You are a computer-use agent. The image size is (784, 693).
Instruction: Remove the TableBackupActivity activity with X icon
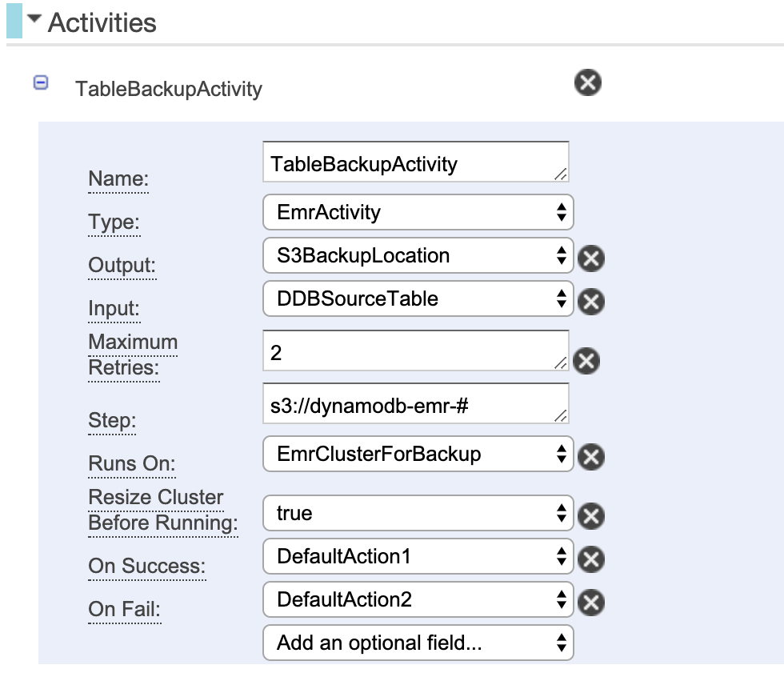(x=587, y=82)
